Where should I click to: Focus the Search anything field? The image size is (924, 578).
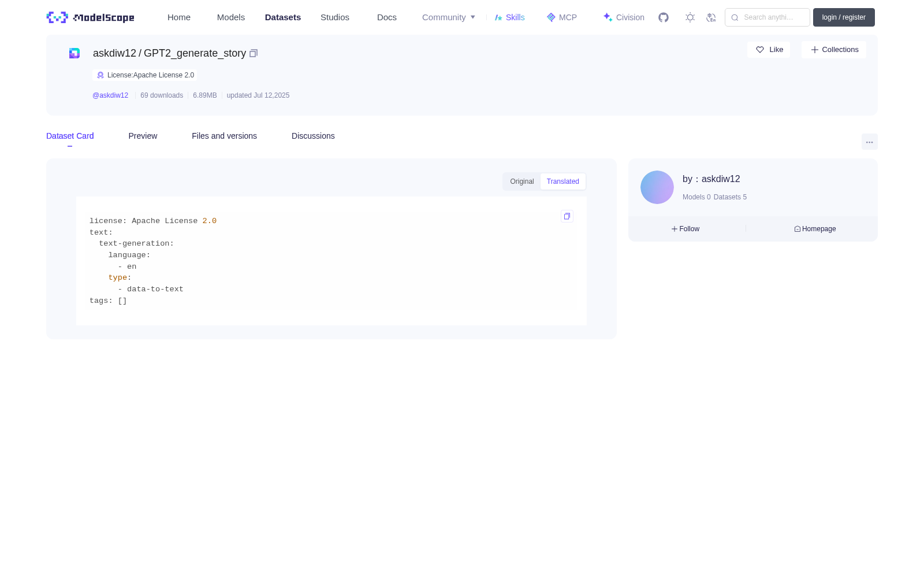coord(767,17)
